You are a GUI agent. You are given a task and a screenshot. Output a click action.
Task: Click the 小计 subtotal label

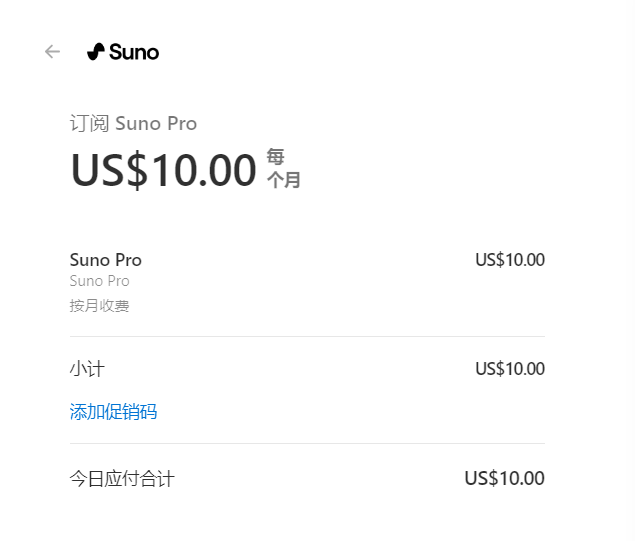(x=87, y=369)
